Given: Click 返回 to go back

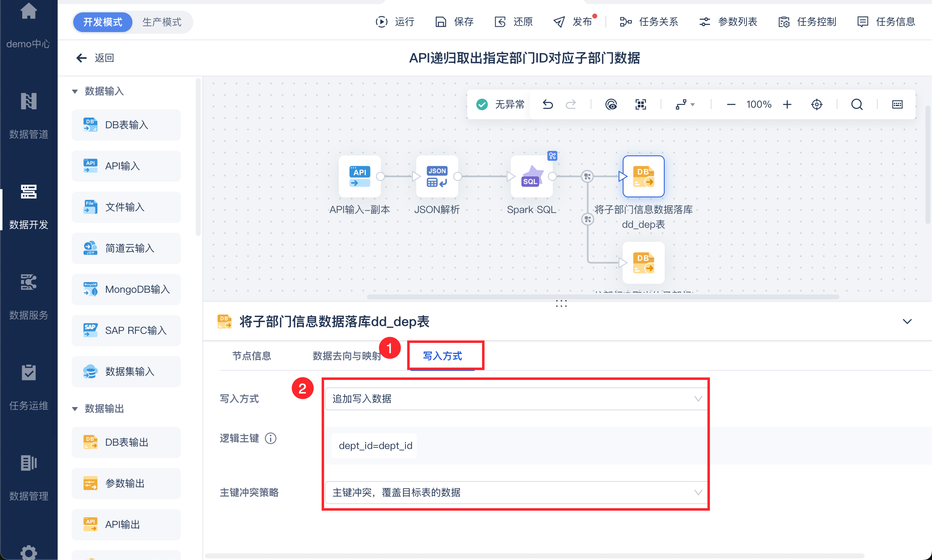Looking at the screenshot, I should click(95, 58).
